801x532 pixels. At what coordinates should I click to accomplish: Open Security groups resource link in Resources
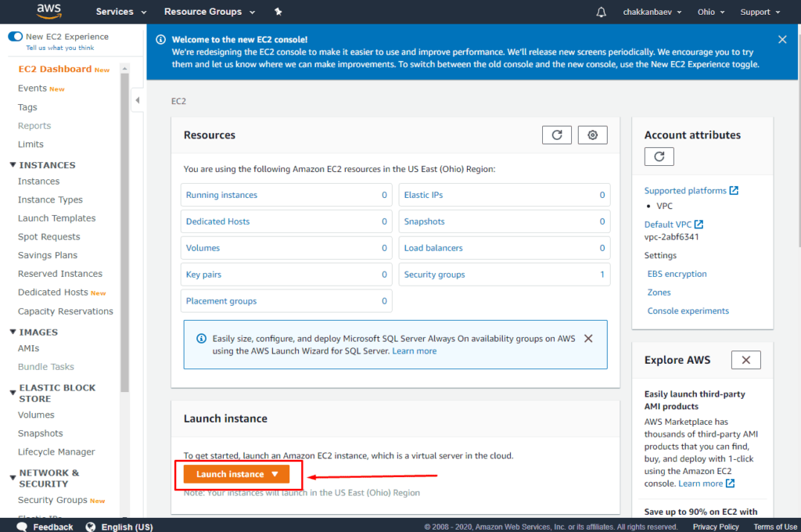click(434, 275)
